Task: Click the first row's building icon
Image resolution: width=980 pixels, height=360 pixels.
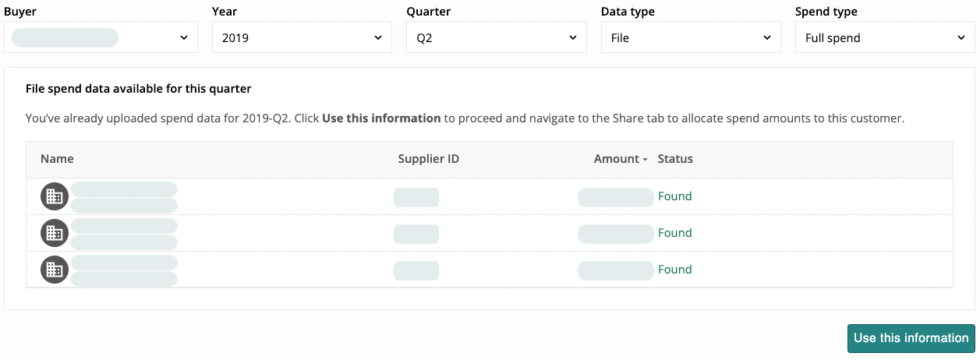Action: pos(55,197)
